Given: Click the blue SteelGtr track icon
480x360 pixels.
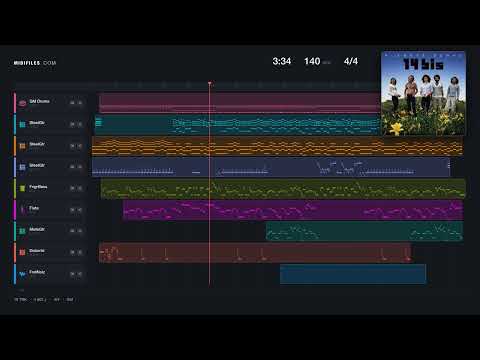Looking at the screenshot, I should click(x=22, y=167).
